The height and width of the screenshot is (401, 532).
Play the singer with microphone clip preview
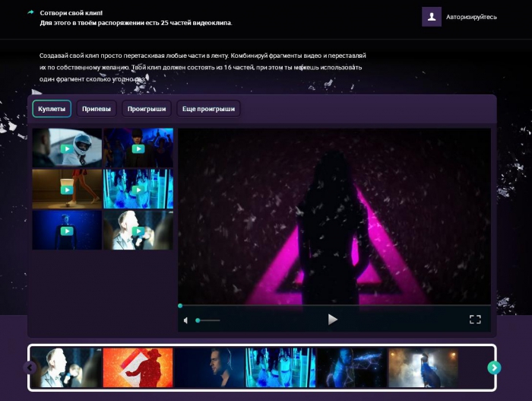click(x=138, y=231)
